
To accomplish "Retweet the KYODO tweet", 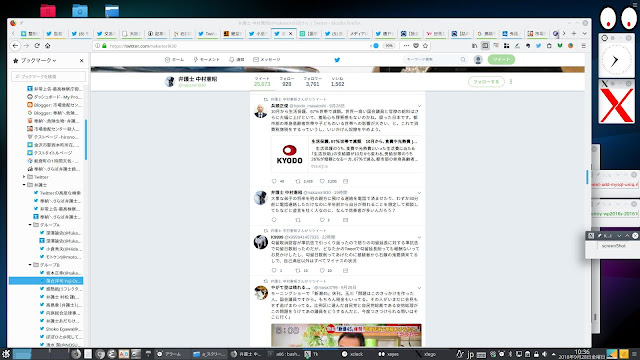I will pos(298,181).
